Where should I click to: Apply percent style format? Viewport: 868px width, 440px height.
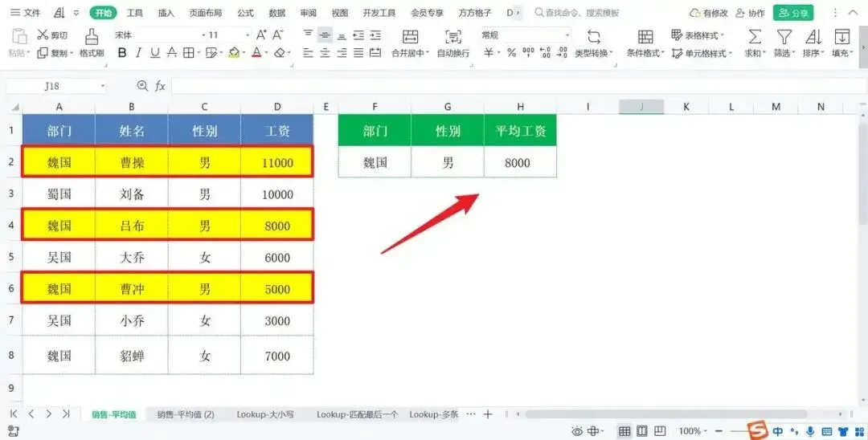click(x=511, y=52)
